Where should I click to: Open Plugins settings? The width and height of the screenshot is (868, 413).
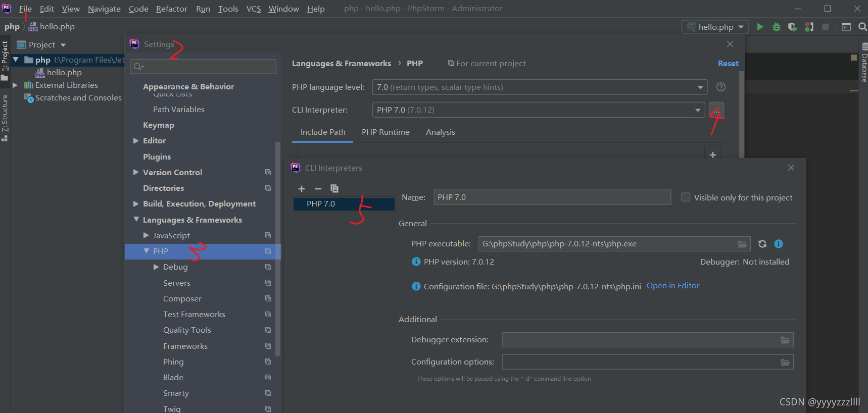157,157
